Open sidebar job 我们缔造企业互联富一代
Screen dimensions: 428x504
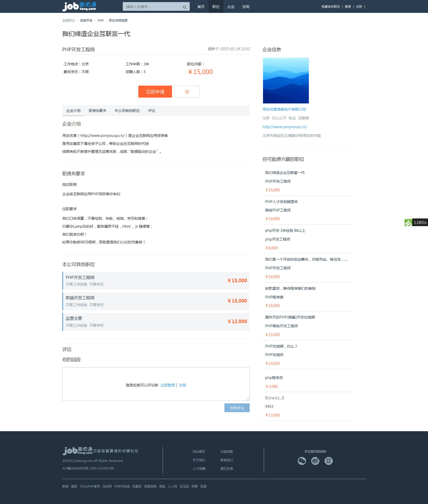click(x=285, y=173)
